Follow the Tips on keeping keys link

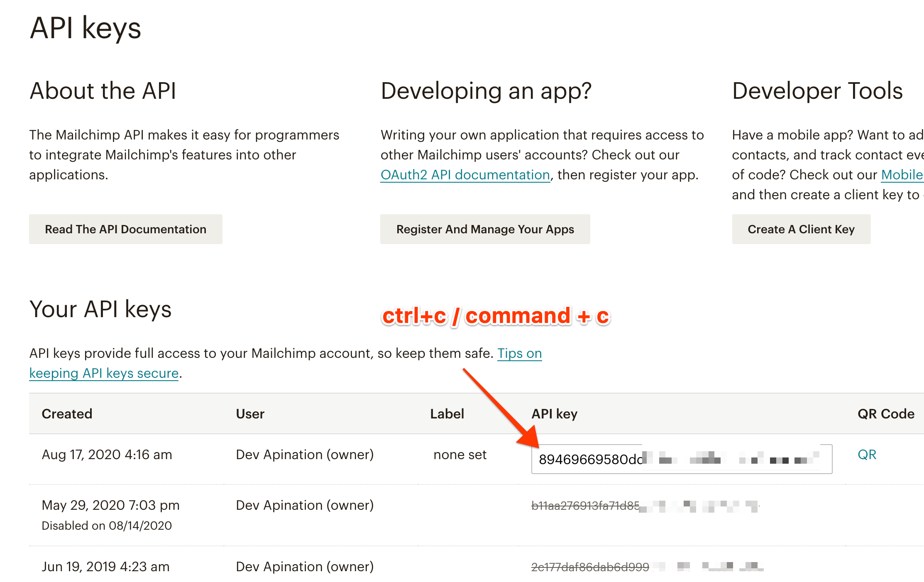pos(519,353)
